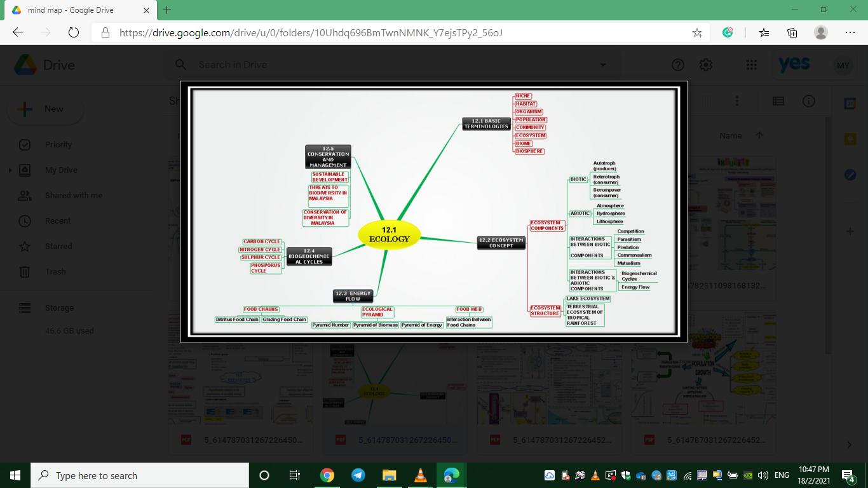Screen dimensions: 868x488
Task: Sort files by Name
Action: tap(731, 135)
